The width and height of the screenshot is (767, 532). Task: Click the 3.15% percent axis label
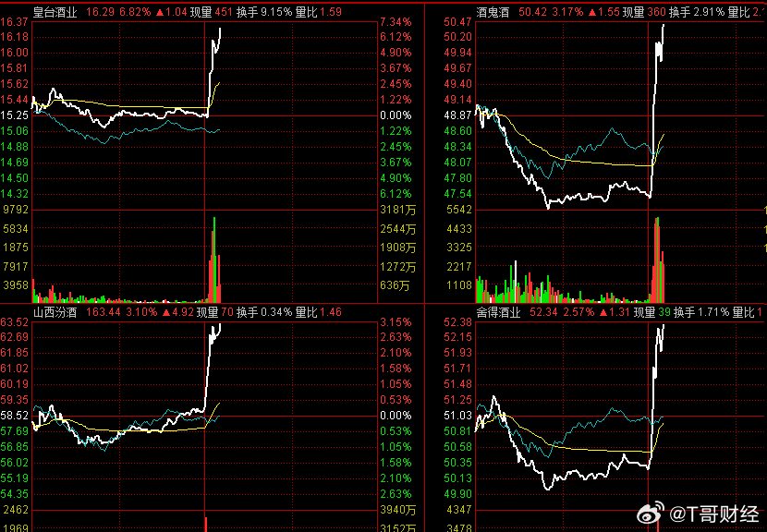point(396,322)
